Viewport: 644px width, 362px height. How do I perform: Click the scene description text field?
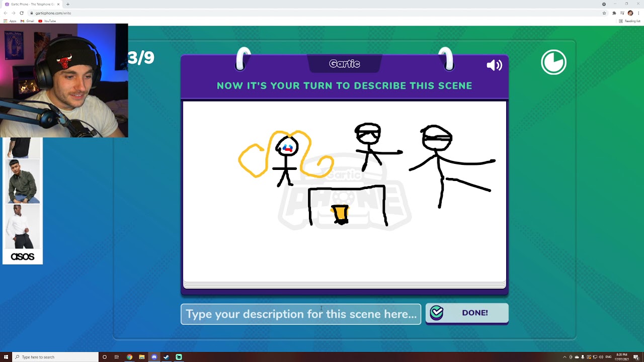301,314
